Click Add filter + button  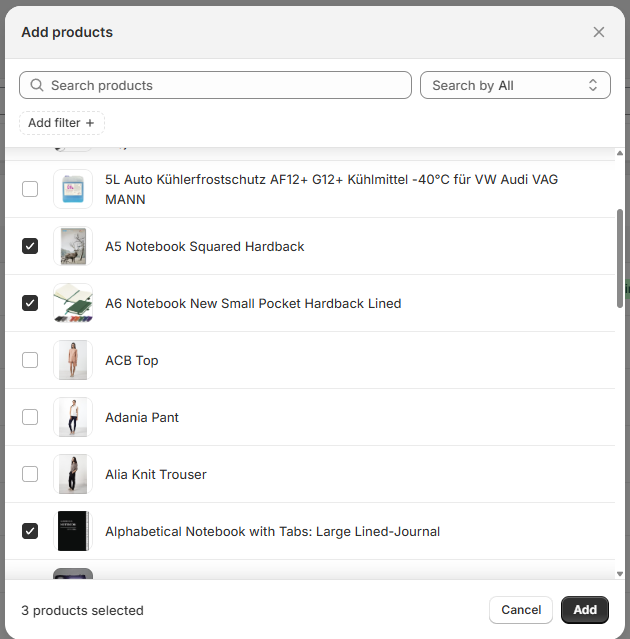coord(62,123)
